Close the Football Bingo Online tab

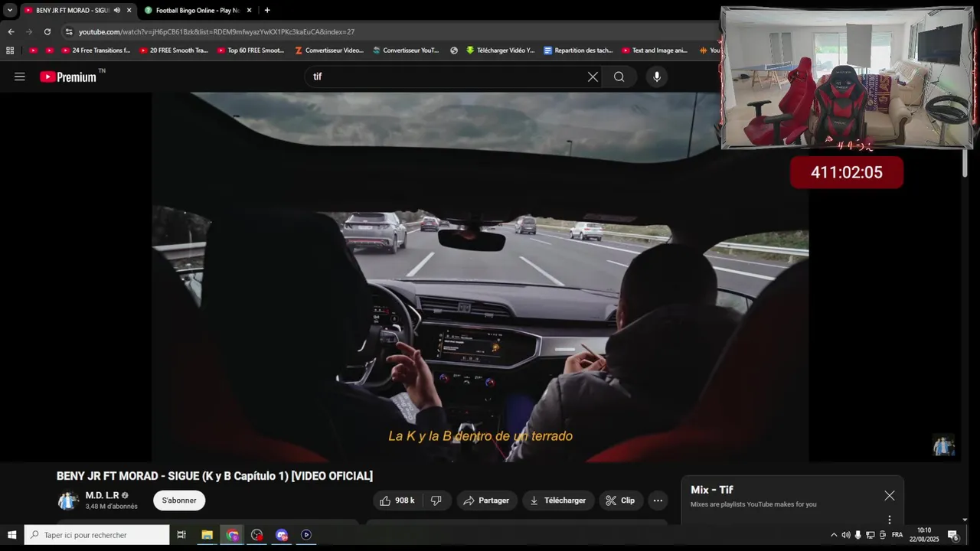click(x=249, y=10)
